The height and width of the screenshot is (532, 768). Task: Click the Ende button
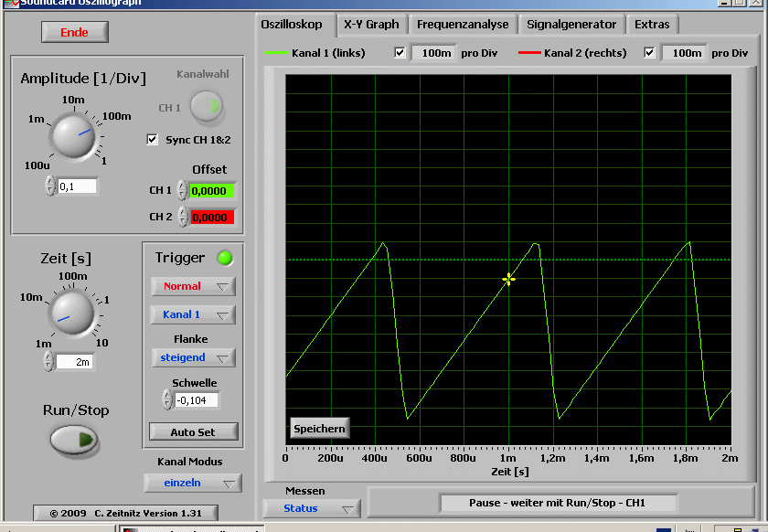(75, 32)
